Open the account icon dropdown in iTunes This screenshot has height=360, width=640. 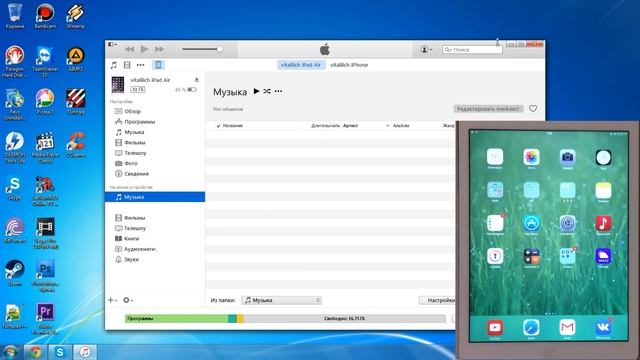coord(426,49)
